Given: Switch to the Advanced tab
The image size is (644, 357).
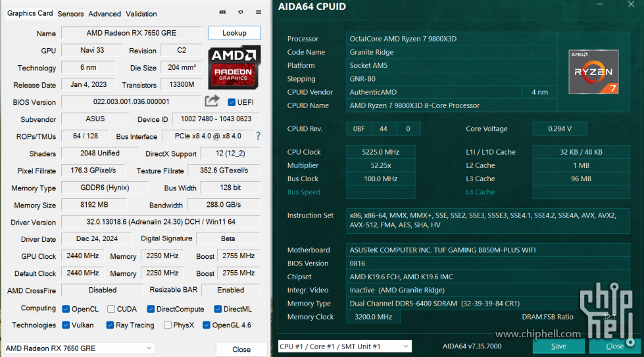Looking at the screenshot, I should tap(105, 14).
